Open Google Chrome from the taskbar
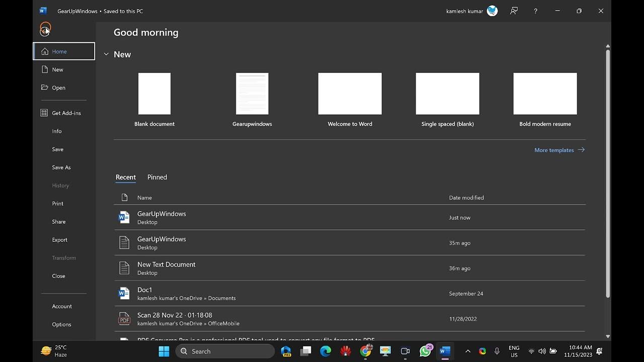This screenshot has height=362, width=644. click(366, 351)
